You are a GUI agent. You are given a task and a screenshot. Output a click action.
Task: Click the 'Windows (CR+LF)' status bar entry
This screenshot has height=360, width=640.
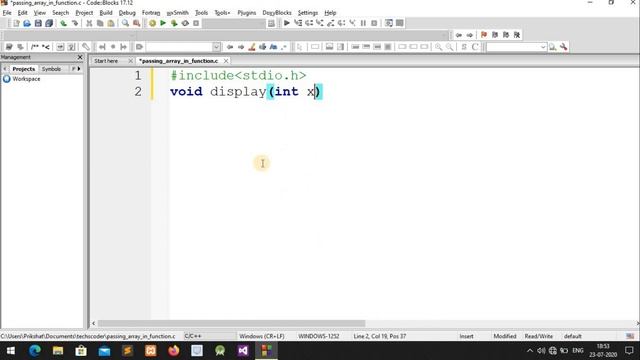click(x=262, y=336)
